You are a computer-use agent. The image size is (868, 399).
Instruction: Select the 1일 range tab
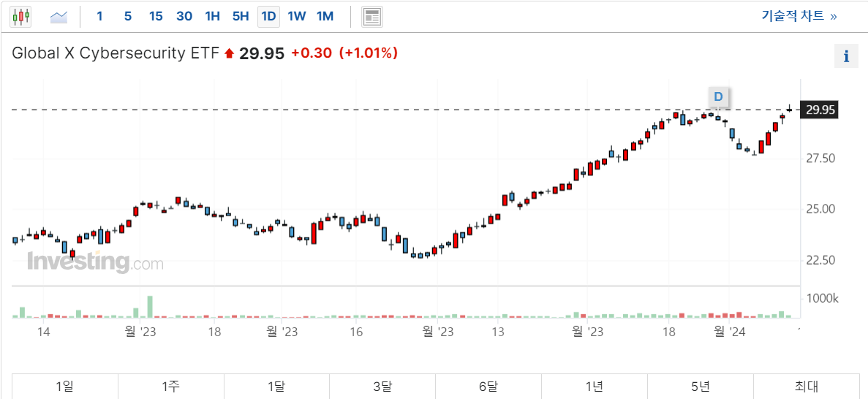point(65,387)
